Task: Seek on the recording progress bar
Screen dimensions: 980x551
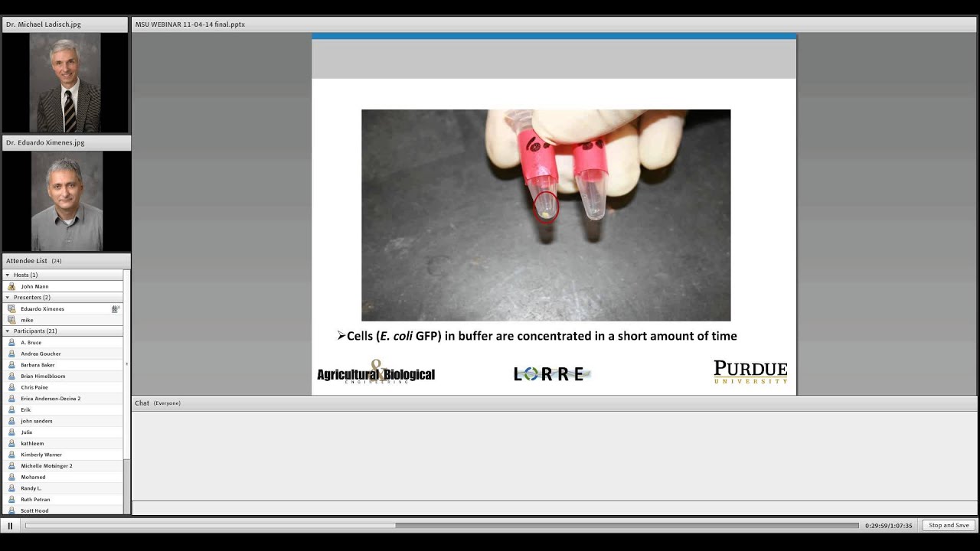Action: 442,526
